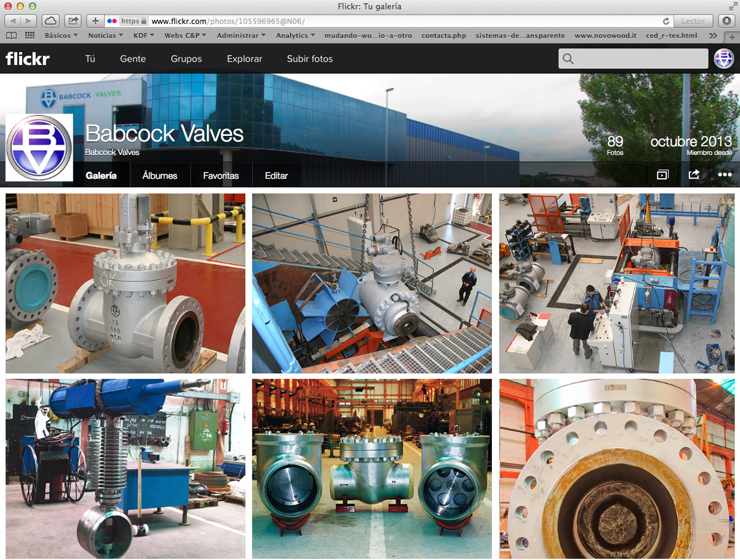This screenshot has height=560, width=740.
Task: Go forward with the Safari forward arrow
Action: pyautogui.click(x=29, y=21)
